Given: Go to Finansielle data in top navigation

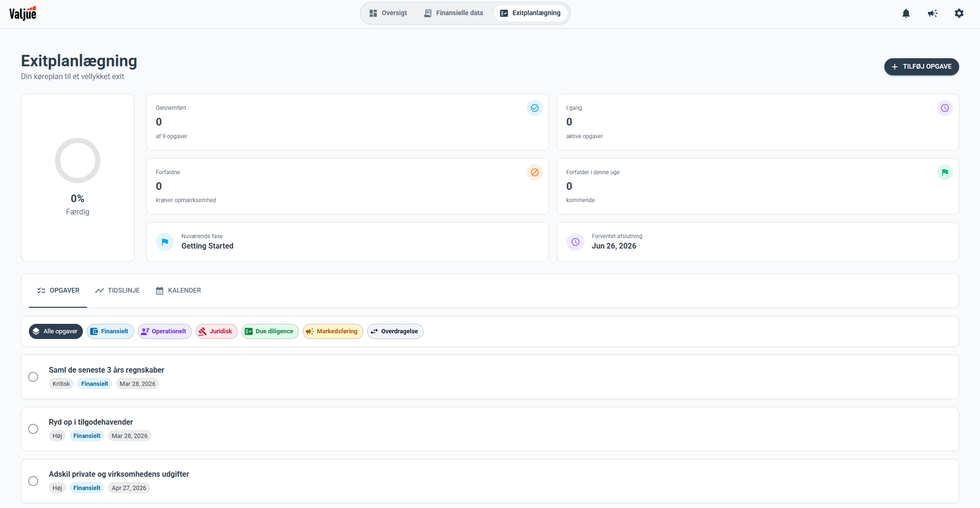Looking at the screenshot, I should [x=453, y=13].
